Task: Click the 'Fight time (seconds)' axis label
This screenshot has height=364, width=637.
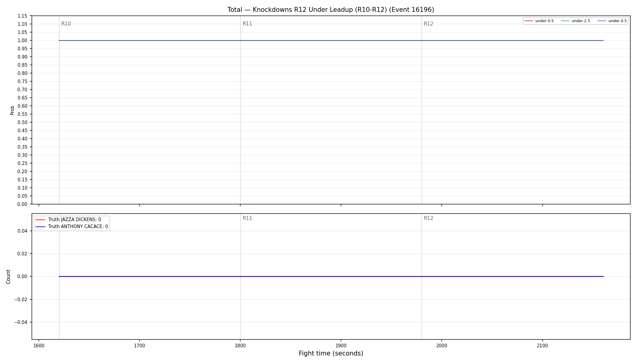Action: tap(331, 353)
